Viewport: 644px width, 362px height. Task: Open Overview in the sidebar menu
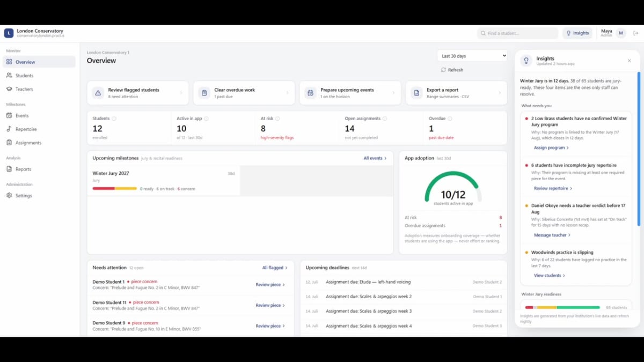pos(39,62)
